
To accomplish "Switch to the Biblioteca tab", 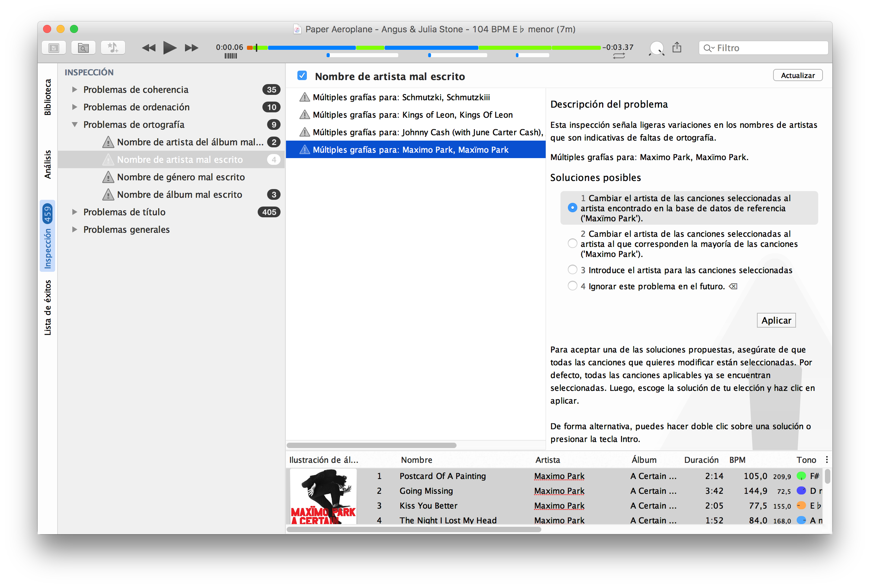I will pyautogui.click(x=47, y=97).
